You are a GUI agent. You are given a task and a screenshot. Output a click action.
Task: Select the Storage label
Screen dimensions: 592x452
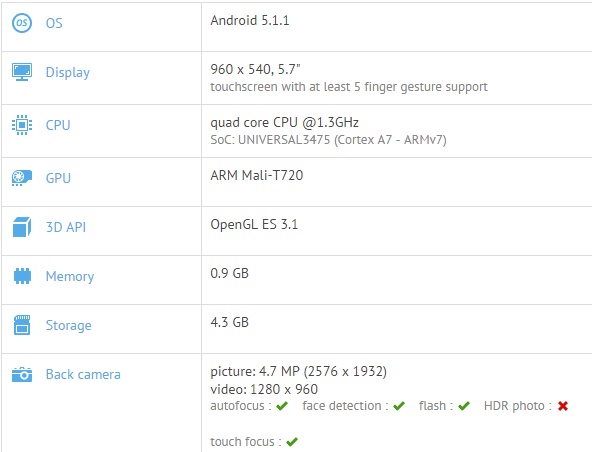[68, 325]
